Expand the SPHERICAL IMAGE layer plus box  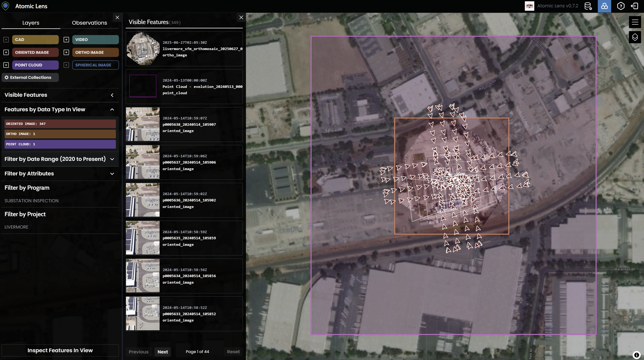coord(66,65)
